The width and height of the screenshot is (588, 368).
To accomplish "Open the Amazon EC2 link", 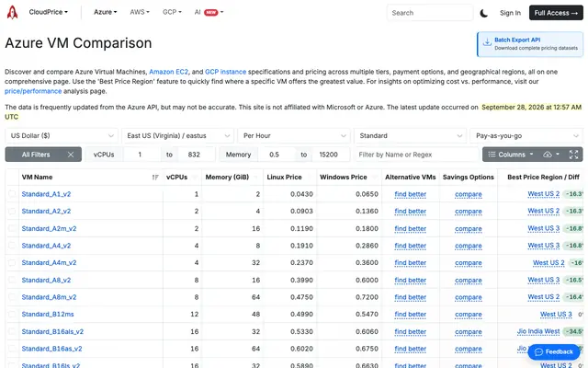I will (x=169, y=72).
